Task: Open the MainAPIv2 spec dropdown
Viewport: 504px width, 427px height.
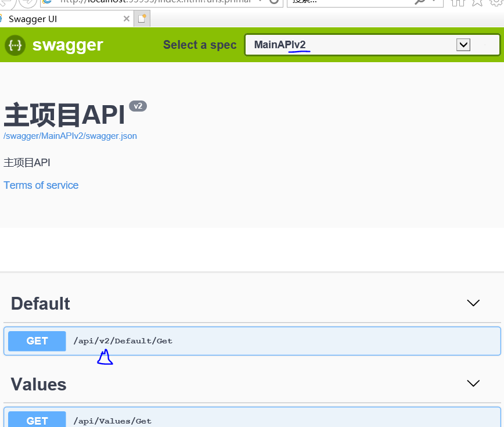Action: click(372, 45)
